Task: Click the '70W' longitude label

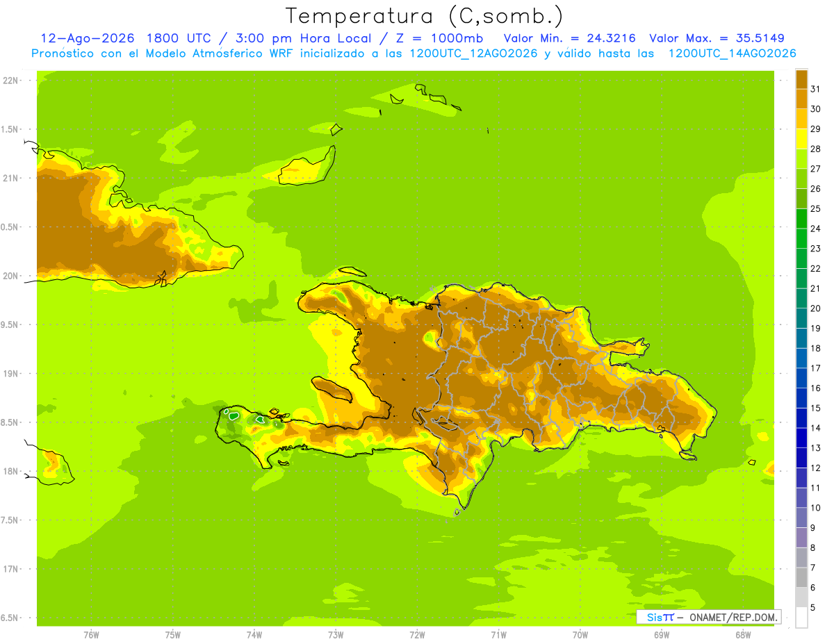Action: 580,635
